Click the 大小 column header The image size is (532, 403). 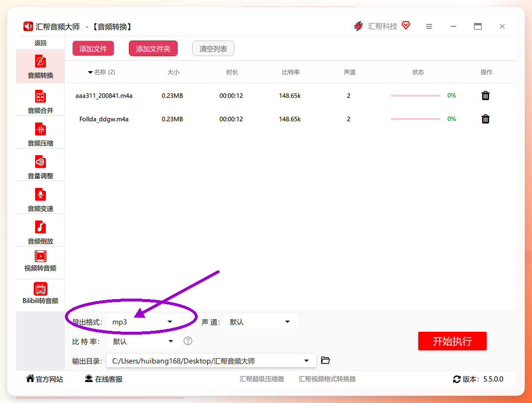point(173,72)
